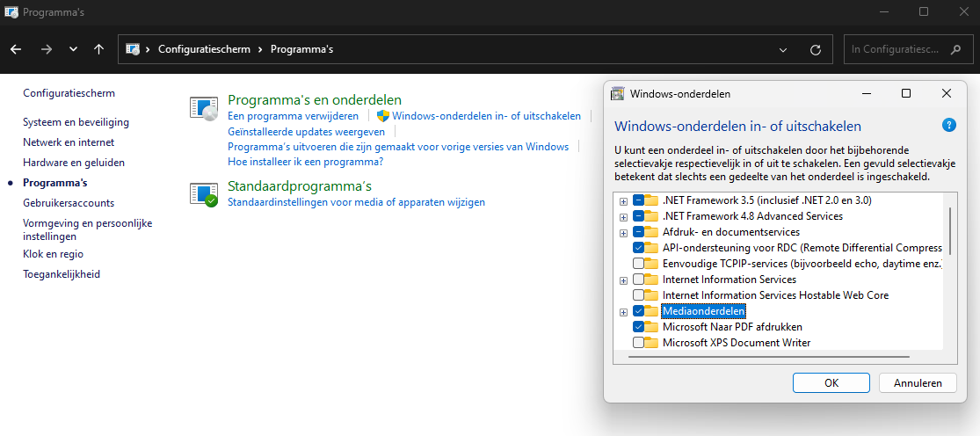
Task: Click folder icon of Microsoft XPS Document Writer
Action: click(x=652, y=342)
